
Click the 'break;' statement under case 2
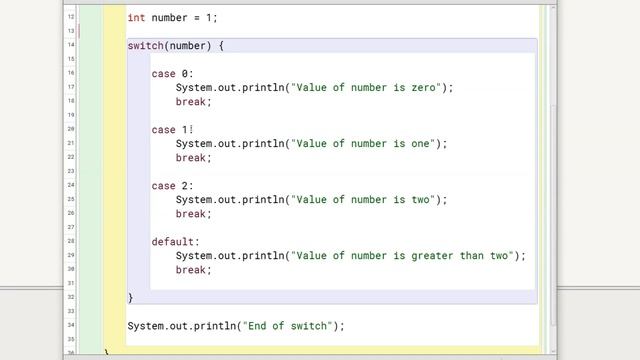click(x=193, y=214)
